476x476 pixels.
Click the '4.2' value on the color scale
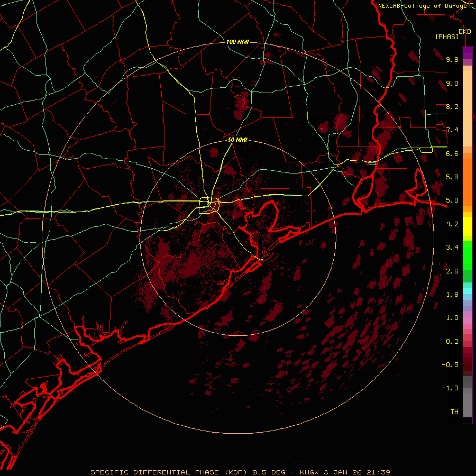tap(452, 224)
